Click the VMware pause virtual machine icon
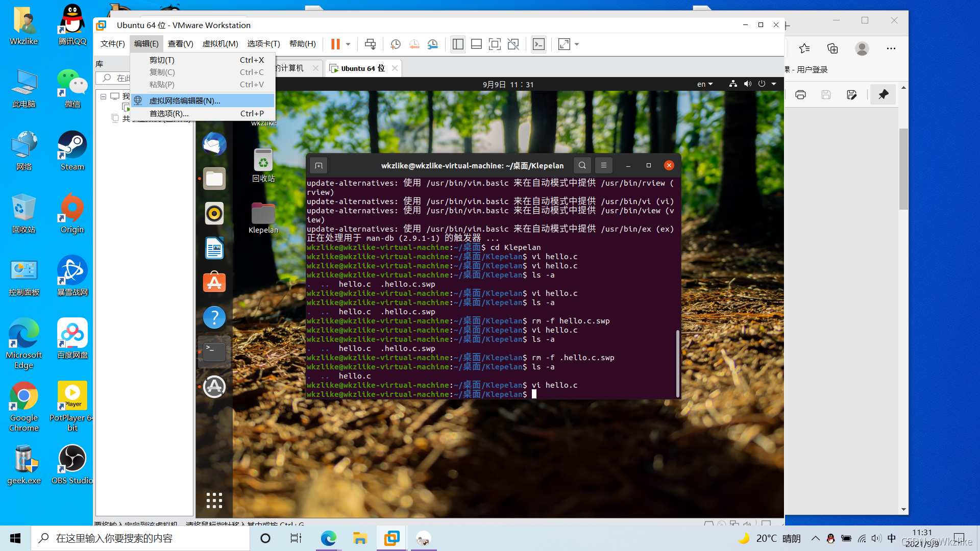Viewport: 980px width, 551px height. [x=335, y=44]
